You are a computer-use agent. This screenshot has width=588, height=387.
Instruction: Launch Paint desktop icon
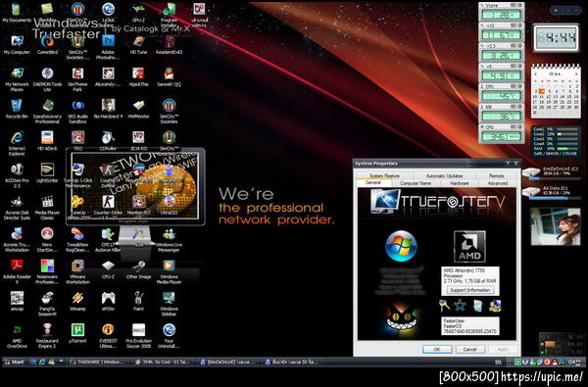138,302
